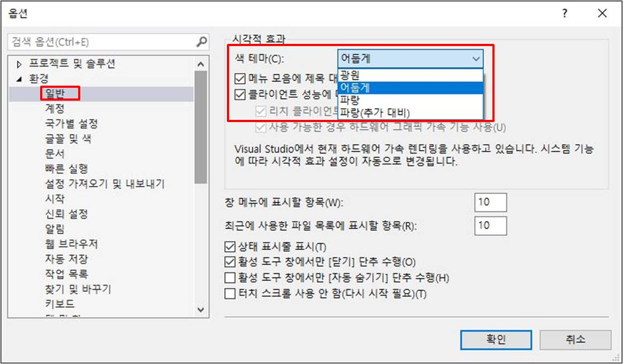
Task: Click tree scrollbar down arrow
Action: (x=201, y=309)
